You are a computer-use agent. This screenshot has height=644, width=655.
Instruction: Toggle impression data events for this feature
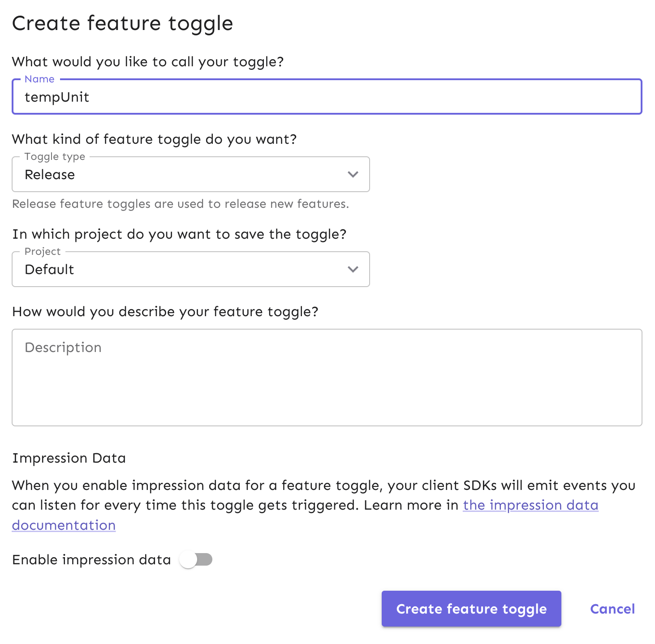[197, 559]
